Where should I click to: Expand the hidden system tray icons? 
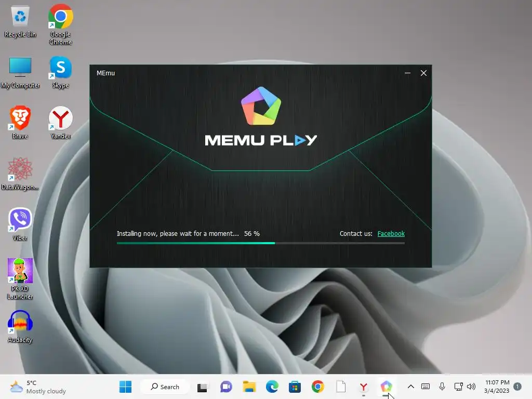click(410, 387)
